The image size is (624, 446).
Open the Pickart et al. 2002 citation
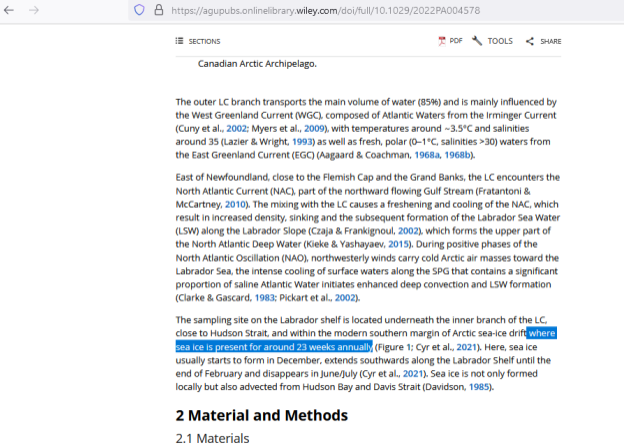pyautogui.click(x=345, y=298)
